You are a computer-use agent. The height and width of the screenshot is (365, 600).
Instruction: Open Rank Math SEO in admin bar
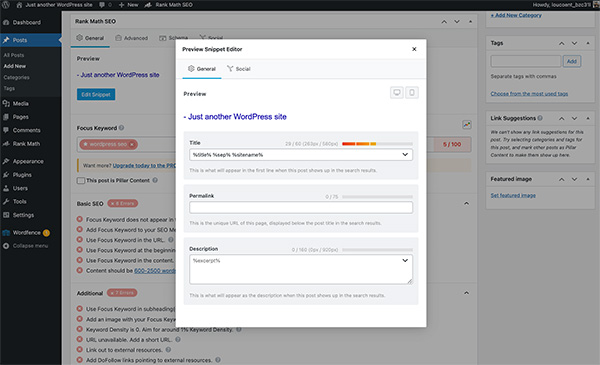click(x=168, y=5)
